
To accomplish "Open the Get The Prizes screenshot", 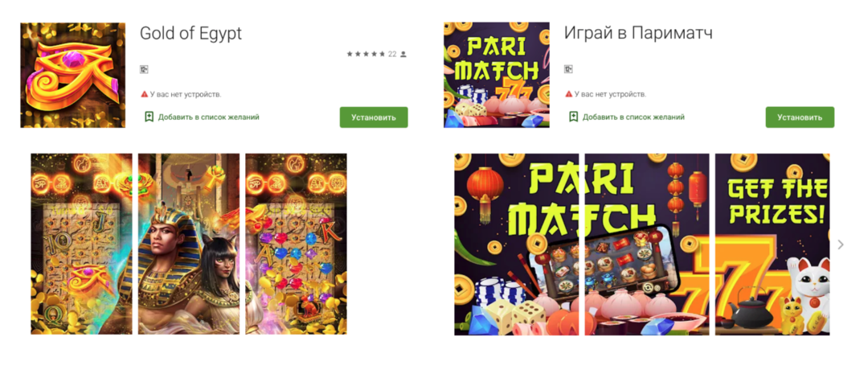I will [772, 245].
